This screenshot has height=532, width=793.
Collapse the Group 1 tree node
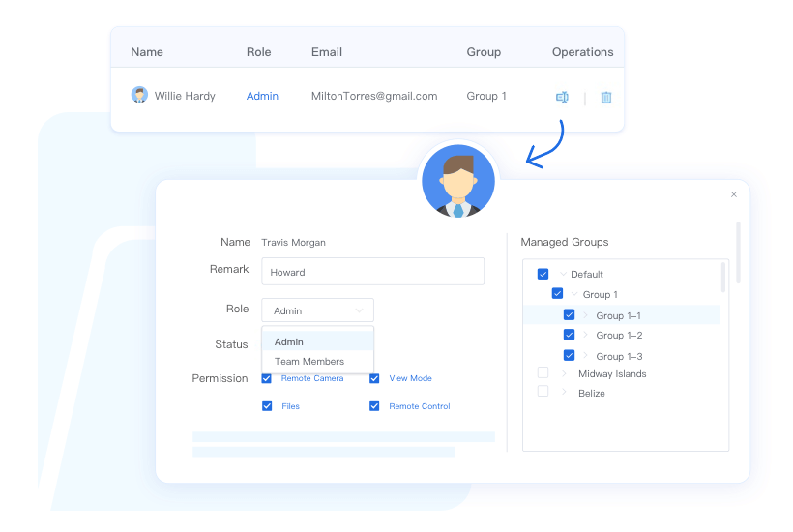click(574, 294)
